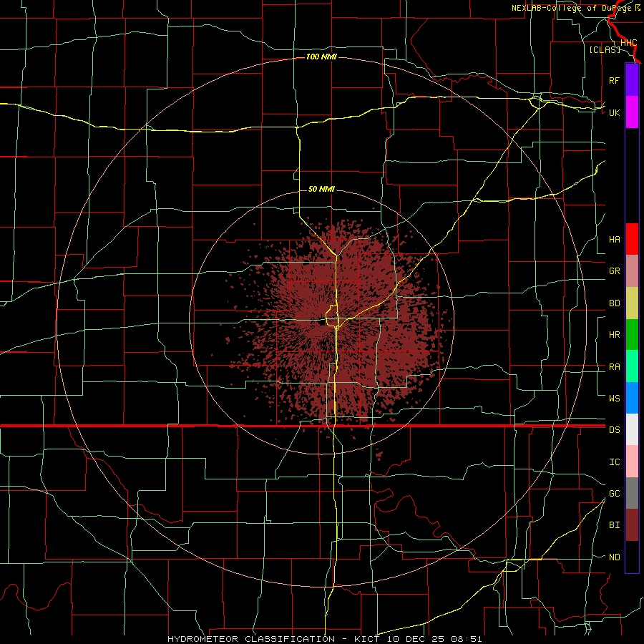Click the red HA legend color swatch

coord(632,239)
